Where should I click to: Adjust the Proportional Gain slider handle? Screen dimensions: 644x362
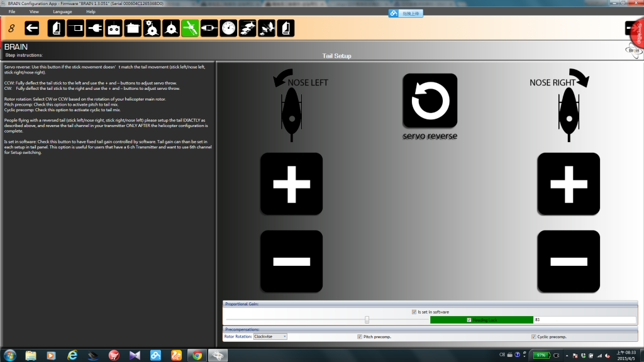point(367,320)
